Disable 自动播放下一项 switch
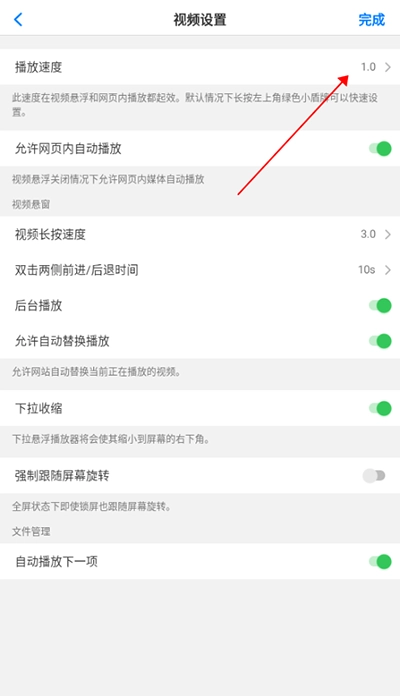This screenshot has height=696, width=400. click(x=380, y=562)
